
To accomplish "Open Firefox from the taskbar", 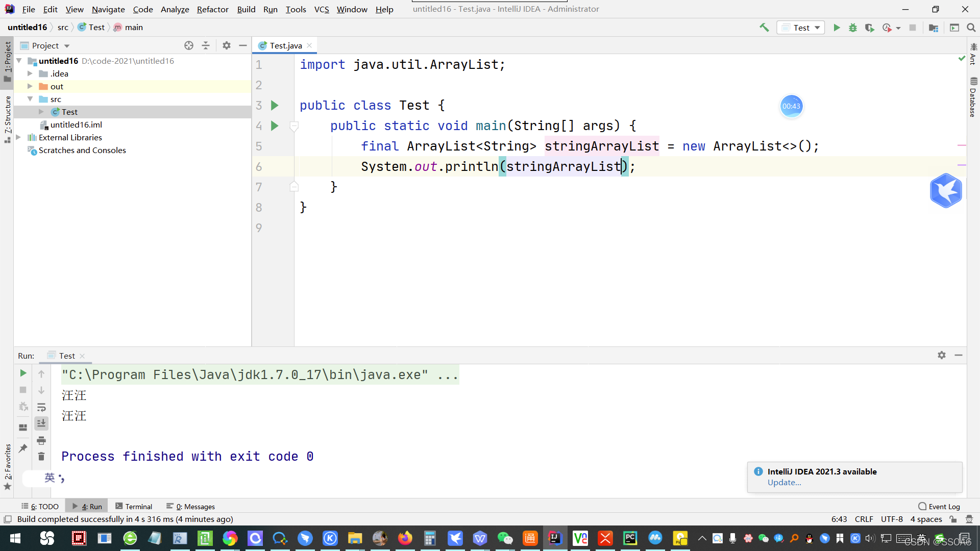I will pyautogui.click(x=405, y=538).
